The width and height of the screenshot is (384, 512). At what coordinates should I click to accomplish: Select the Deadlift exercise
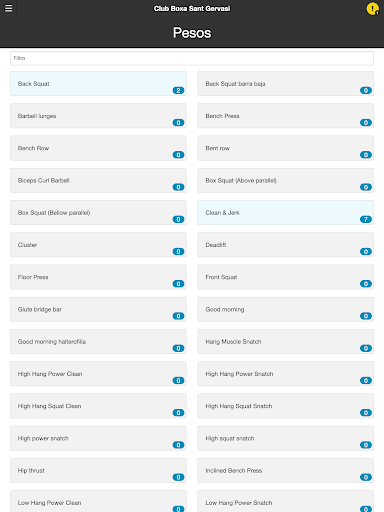coord(285,245)
